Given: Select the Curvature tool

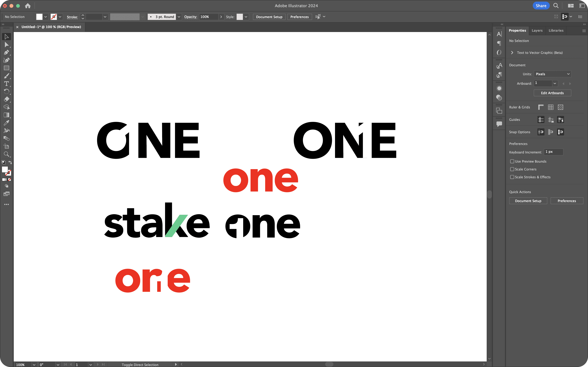Looking at the screenshot, I should [x=7, y=60].
